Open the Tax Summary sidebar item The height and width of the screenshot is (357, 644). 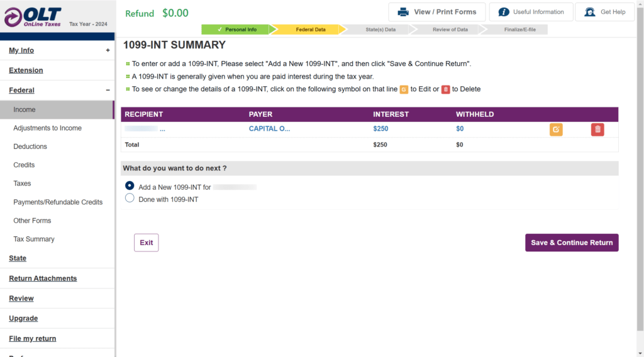(34, 239)
